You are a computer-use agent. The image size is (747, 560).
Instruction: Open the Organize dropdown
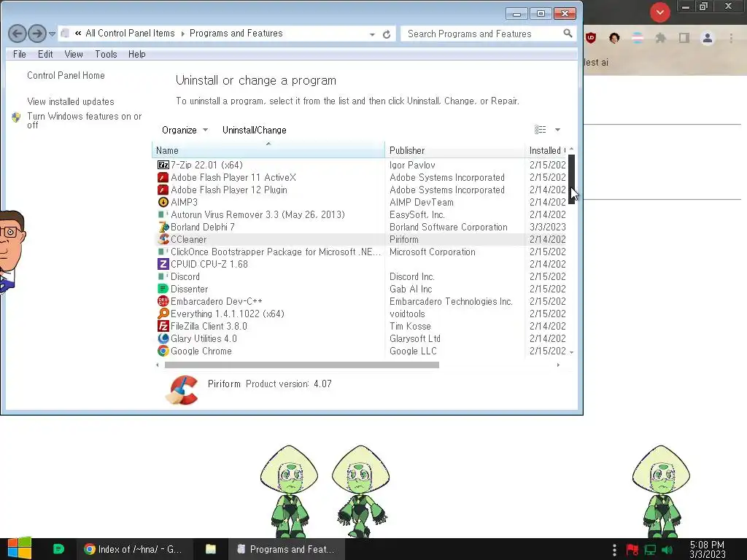pos(185,130)
